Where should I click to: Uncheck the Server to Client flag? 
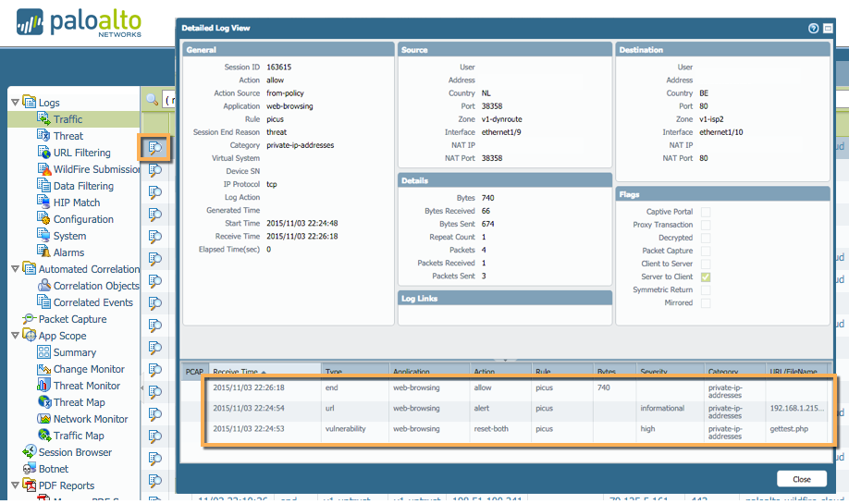[x=706, y=277]
